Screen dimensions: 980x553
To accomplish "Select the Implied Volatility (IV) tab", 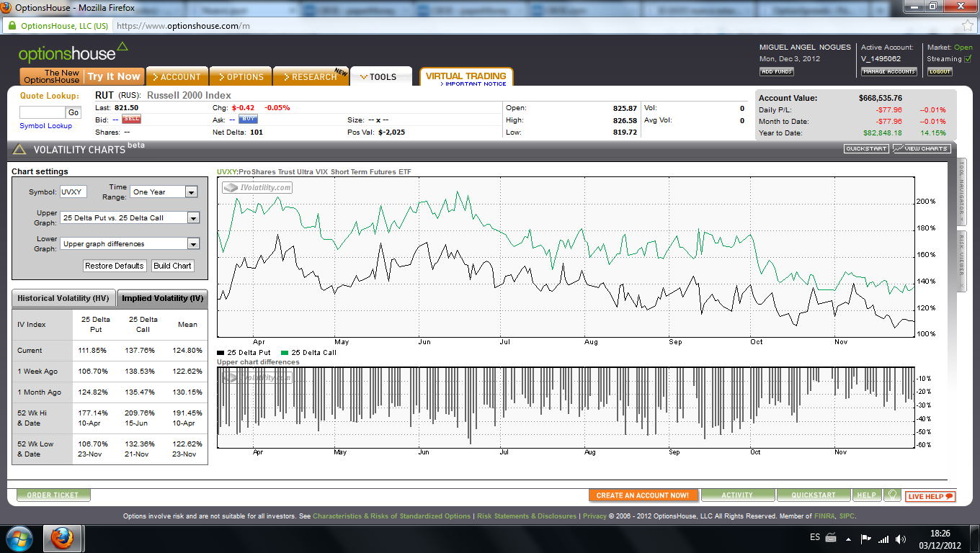I will (x=162, y=298).
